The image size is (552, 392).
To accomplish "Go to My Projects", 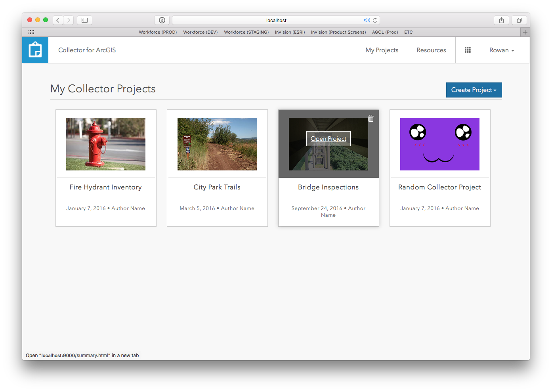I will [382, 50].
